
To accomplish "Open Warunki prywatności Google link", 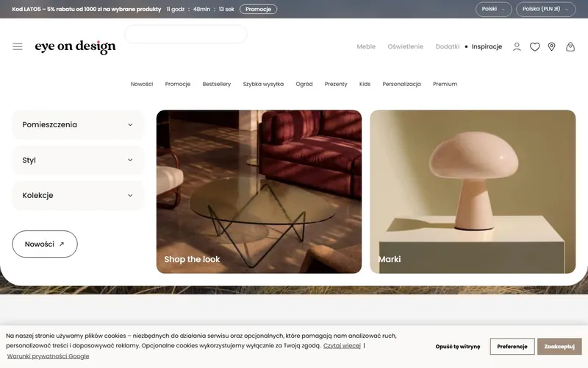I will (x=48, y=356).
